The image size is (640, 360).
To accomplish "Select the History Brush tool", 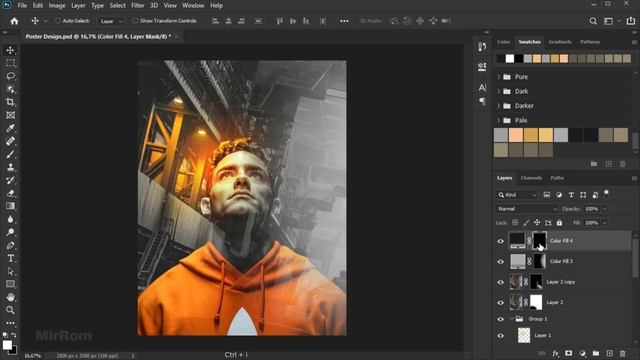I will point(11,180).
